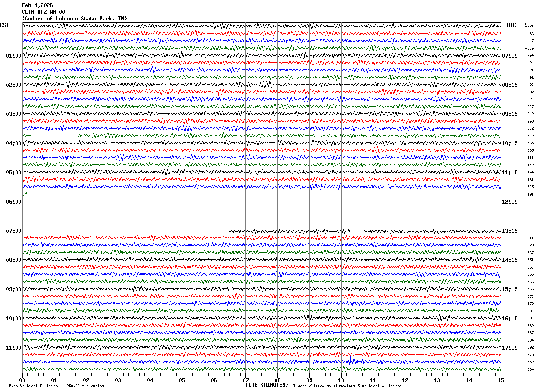This screenshot has width=536, height=392.
Task: Click DC offset value "342"
Action: coord(531,136)
